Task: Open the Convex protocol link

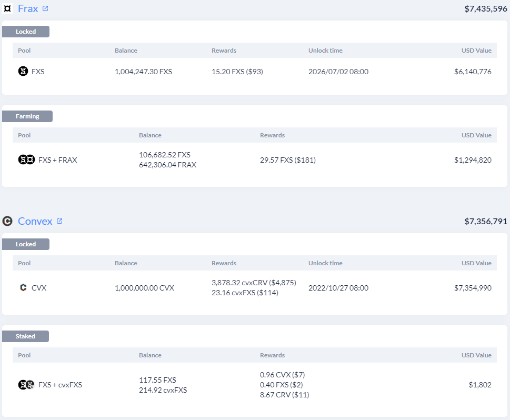Action: [x=35, y=221]
